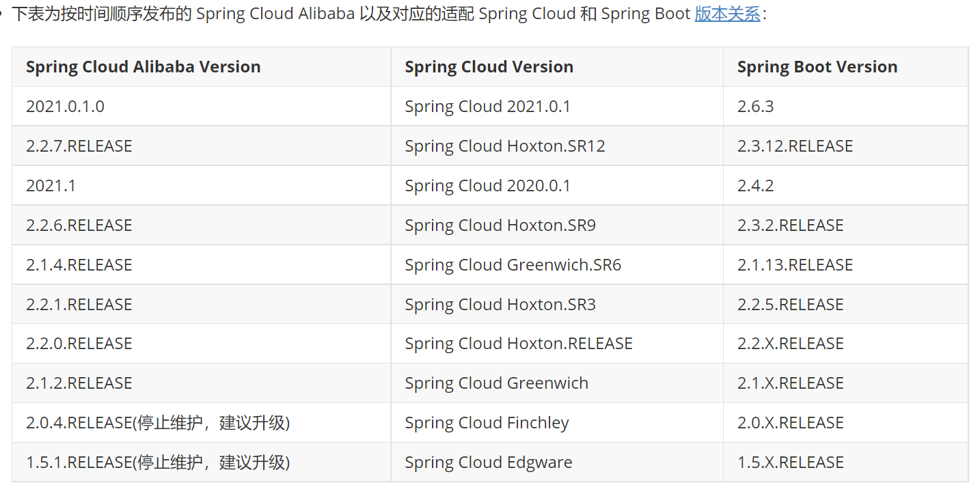Click the Spring Cloud Version column header
This screenshot has height=496, width=980.
pyautogui.click(x=557, y=67)
